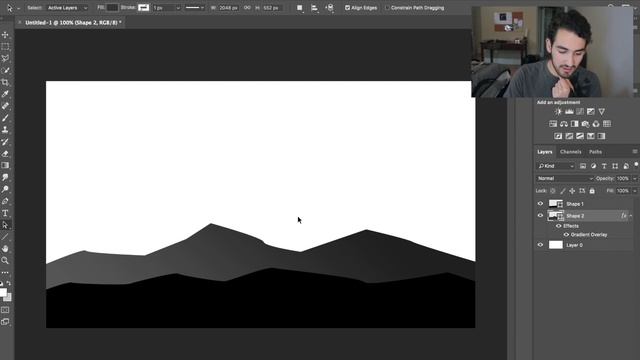Open path operations in options bar
The width and height of the screenshot is (640, 360).
click(300, 8)
